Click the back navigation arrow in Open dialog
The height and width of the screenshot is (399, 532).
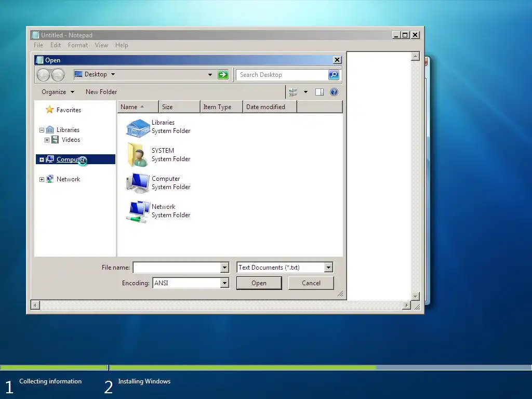pyautogui.click(x=43, y=75)
